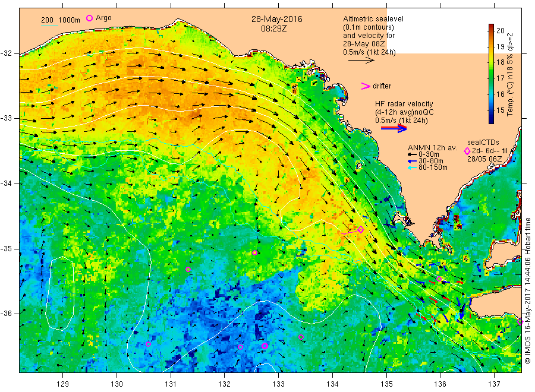The image size is (535, 392).
Task: Click the '28-May 08Z' velocity date text
Action: tap(364, 44)
